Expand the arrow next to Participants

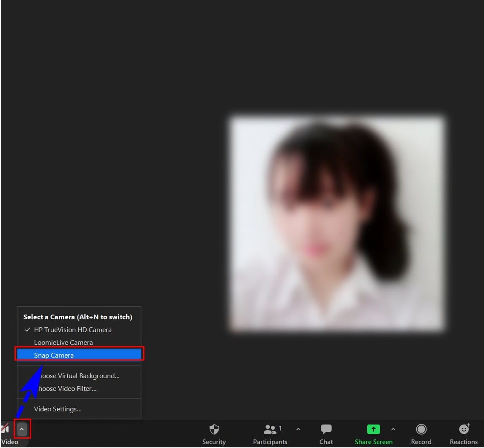pyautogui.click(x=298, y=429)
